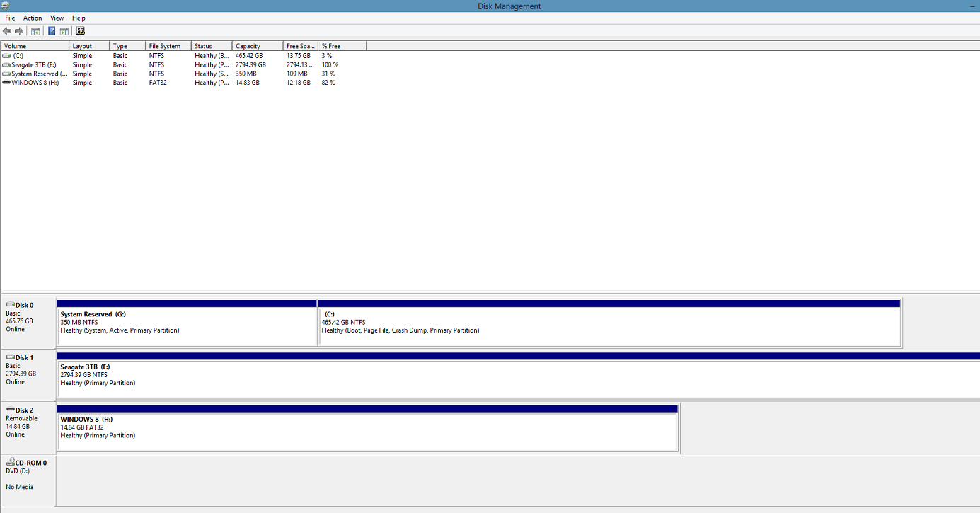Sort by the File System column header
The image size is (980, 513).
(168, 46)
